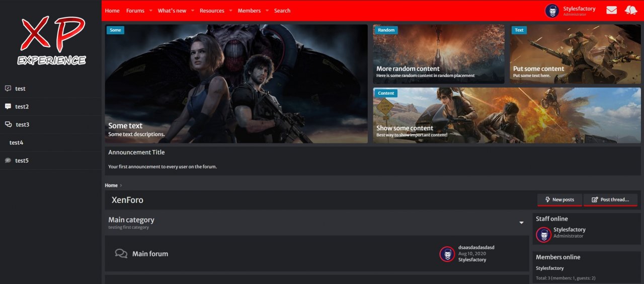The height and width of the screenshot is (284, 644).
Task: Open the 'Some text' featured image
Action: (236, 84)
